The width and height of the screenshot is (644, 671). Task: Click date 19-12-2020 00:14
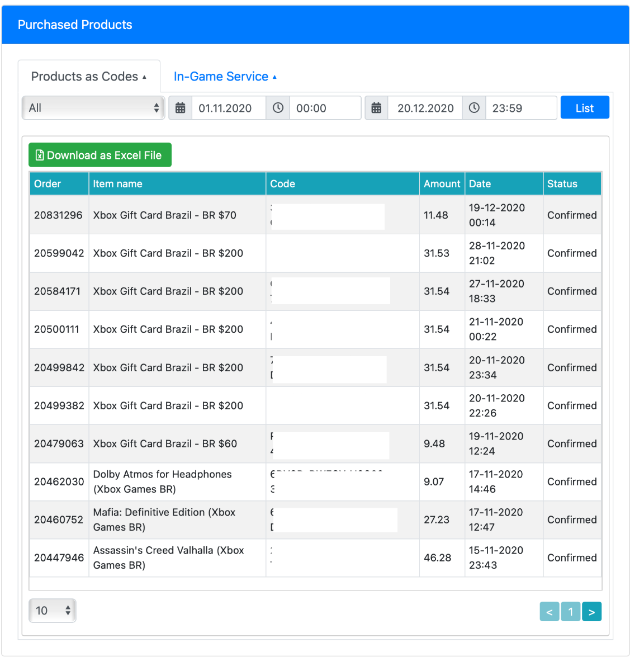[x=497, y=215]
